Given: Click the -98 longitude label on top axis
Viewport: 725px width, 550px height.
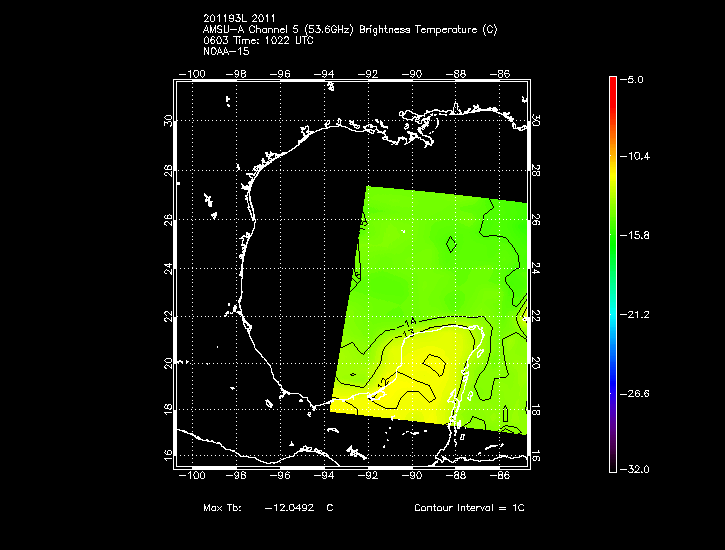Looking at the screenshot, I should [236, 74].
